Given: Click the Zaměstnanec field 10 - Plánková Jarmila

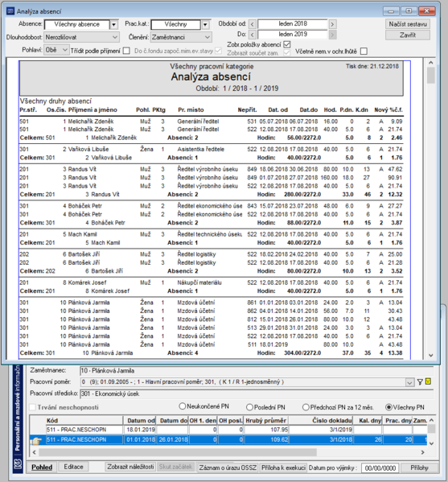Looking at the screenshot, I should point(257,371).
